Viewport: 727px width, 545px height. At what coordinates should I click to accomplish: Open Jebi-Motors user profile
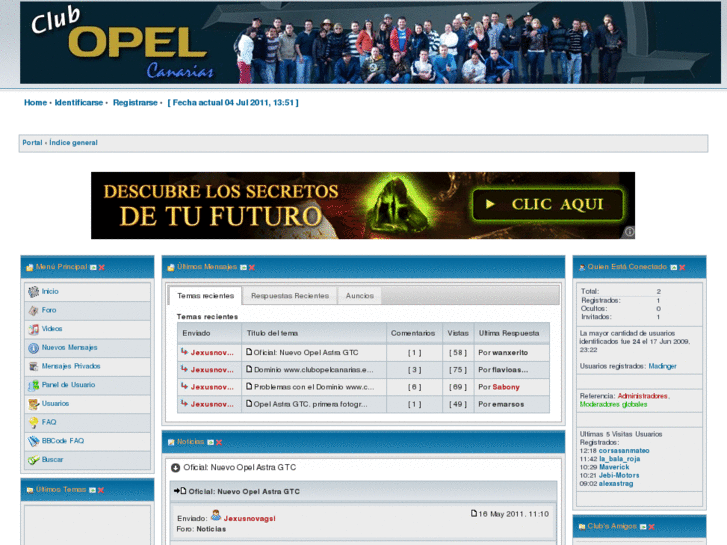(x=619, y=475)
